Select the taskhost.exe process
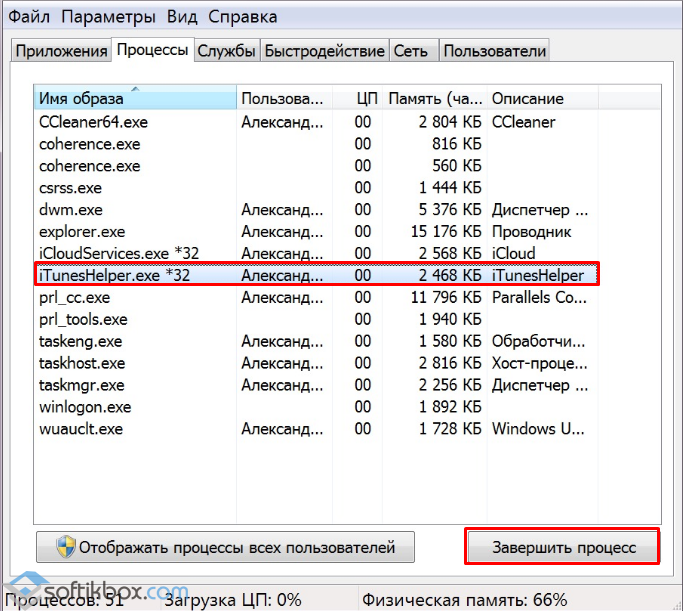The width and height of the screenshot is (683, 611). coord(317,363)
